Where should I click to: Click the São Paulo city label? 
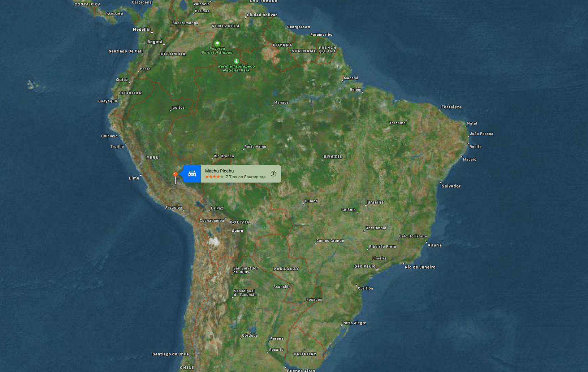point(365,266)
